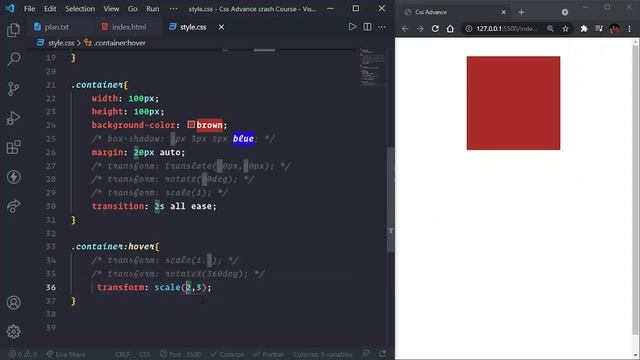640x360 pixels.
Task: Switch to the index.html tab
Action: [124, 27]
